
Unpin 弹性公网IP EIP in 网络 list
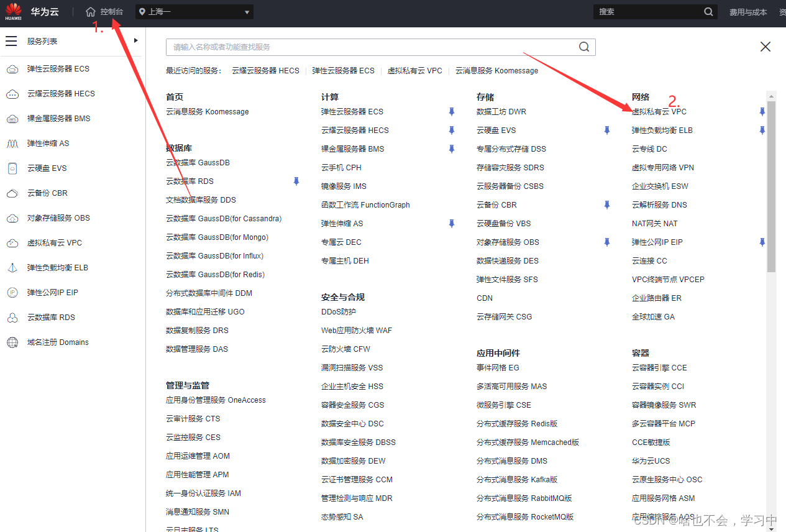coord(762,242)
